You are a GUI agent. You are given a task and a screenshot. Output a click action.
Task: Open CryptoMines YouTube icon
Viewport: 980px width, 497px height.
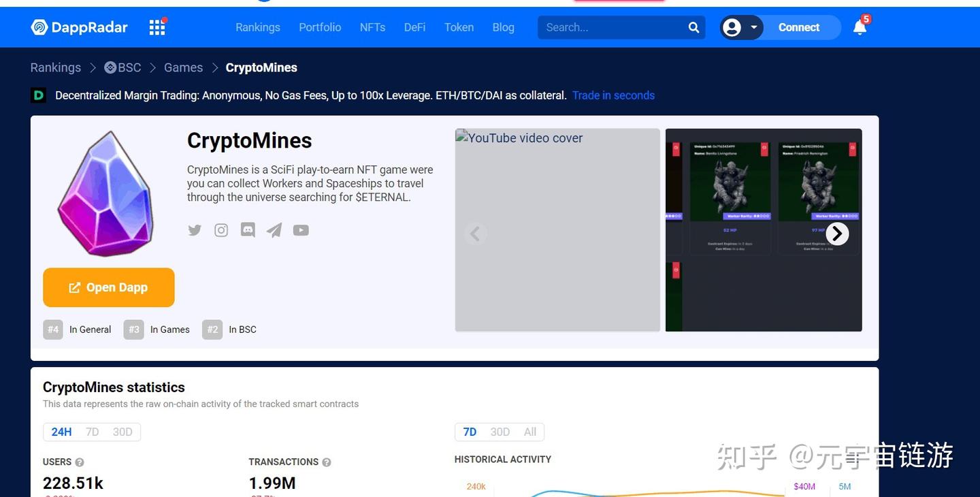301,230
